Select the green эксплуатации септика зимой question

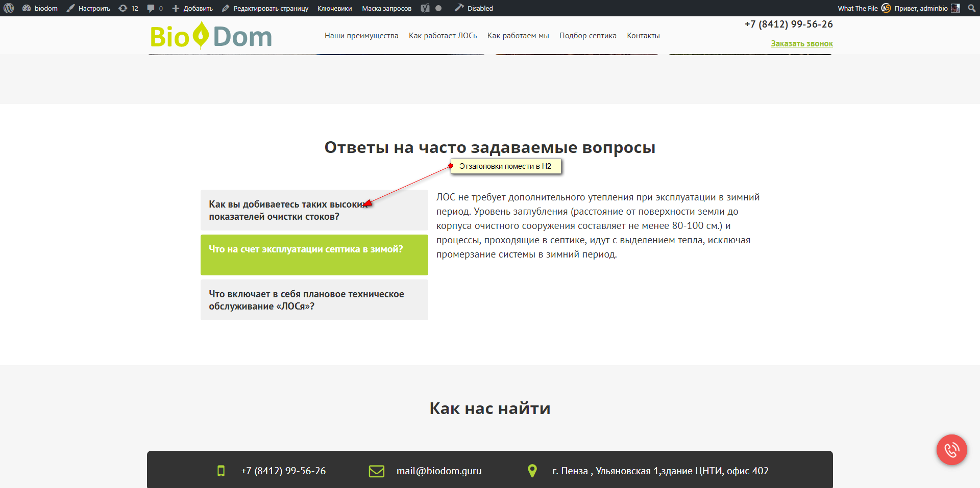(x=314, y=255)
